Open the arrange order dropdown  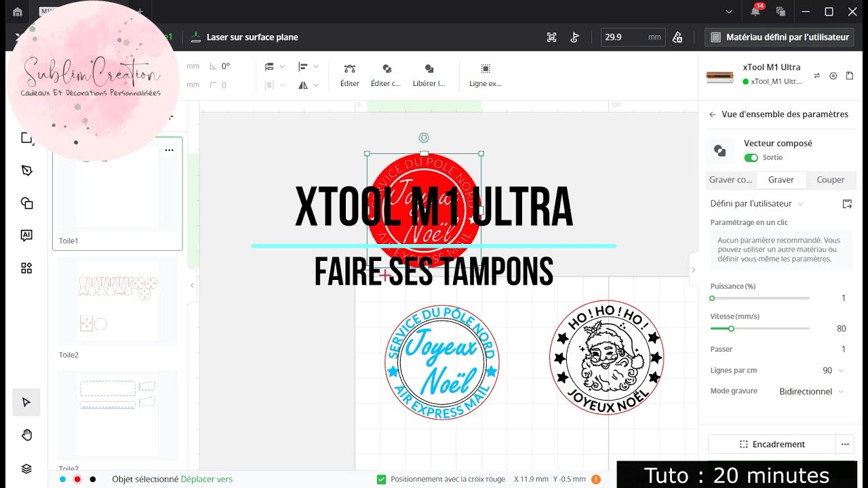275,66
